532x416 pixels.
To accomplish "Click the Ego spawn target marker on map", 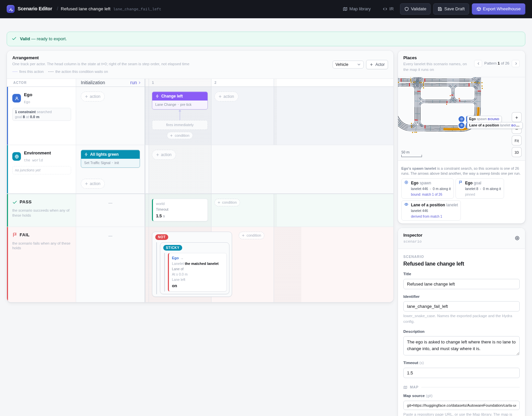I will point(462,119).
